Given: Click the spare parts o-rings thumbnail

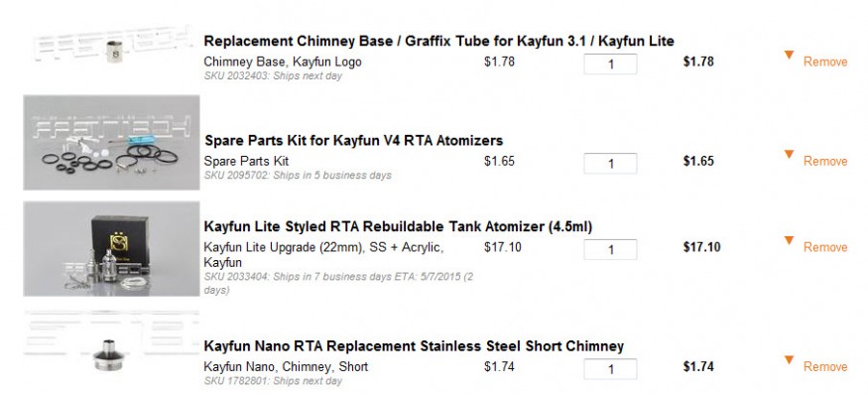Looking at the screenshot, I should tap(111, 143).
